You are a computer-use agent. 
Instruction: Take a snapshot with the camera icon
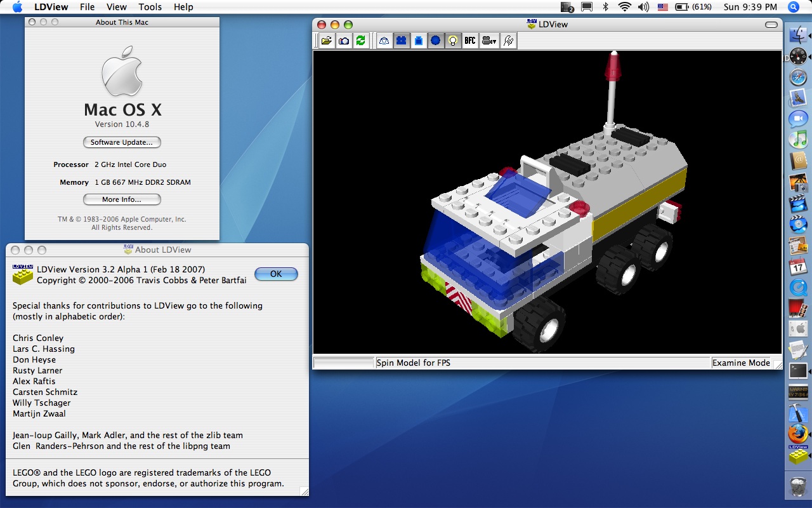pyautogui.click(x=343, y=41)
